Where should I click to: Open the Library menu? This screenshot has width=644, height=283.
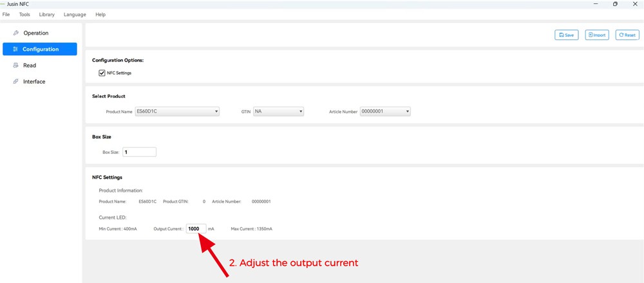click(x=46, y=14)
